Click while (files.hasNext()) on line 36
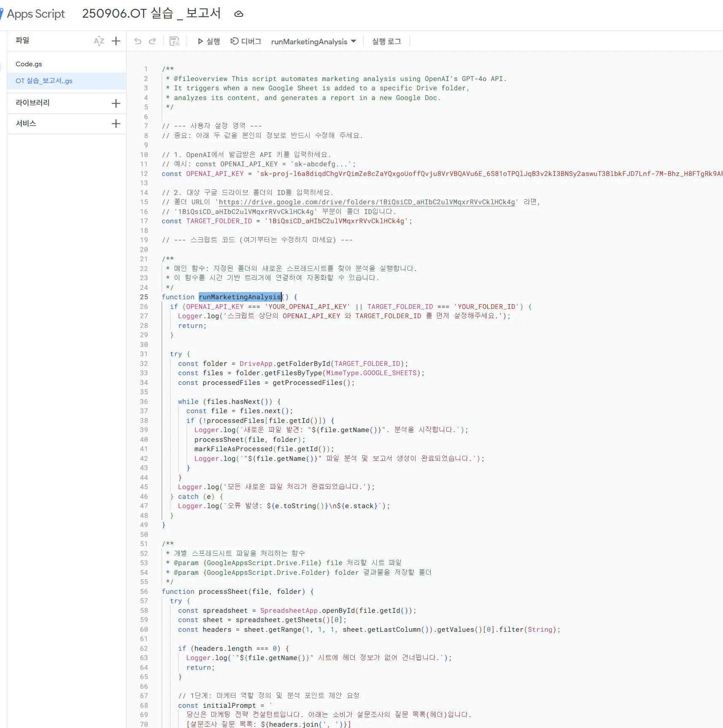Image resolution: width=723 pixels, height=728 pixels. pos(225,402)
